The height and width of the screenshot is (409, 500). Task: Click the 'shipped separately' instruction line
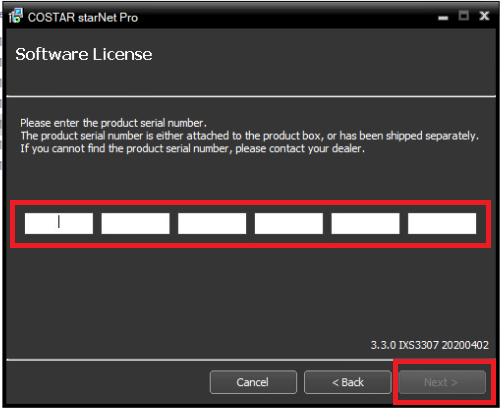tap(249, 136)
